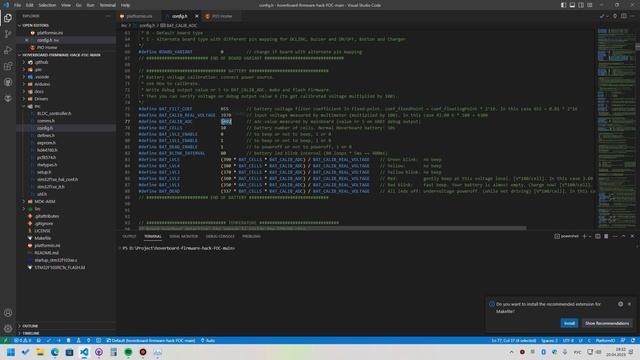
Task: Open Makefile in explorer tree
Action: 42,238
